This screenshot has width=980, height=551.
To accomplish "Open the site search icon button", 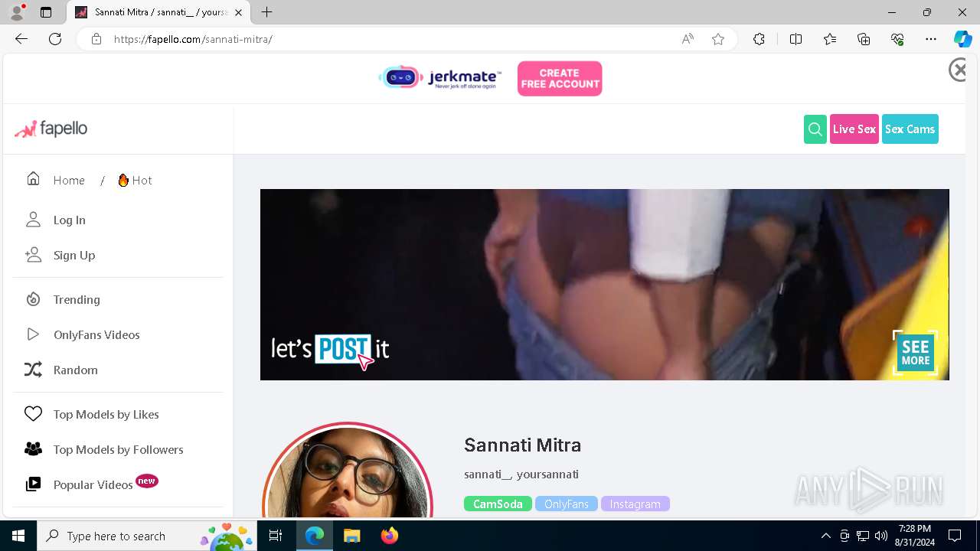I will pyautogui.click(x=815, y=129).
